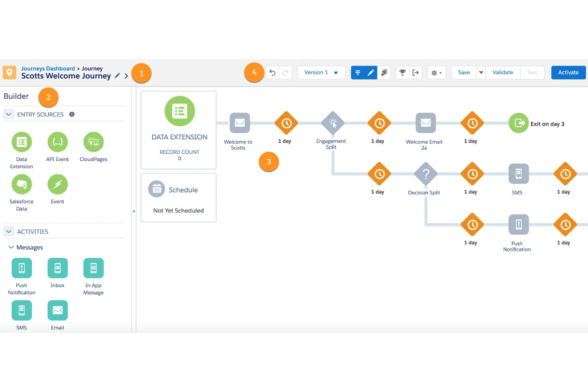Select the Welcome Email 2a activity
Image resolution: width=588 pixels, height=392 pixels.
[426, 123]
